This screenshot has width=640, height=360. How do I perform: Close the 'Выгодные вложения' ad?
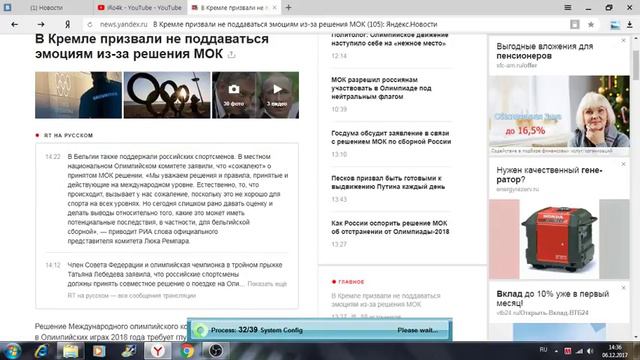pos(623,40)
